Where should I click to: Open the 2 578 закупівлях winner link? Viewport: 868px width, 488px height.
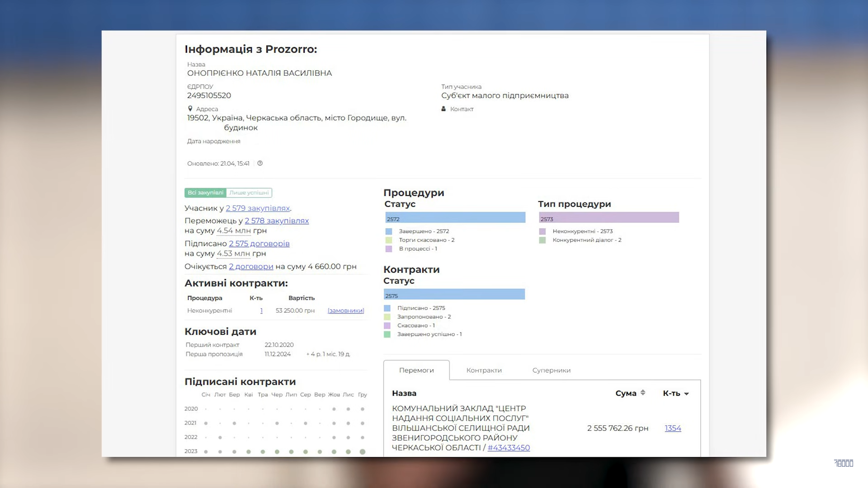pyautogui.click(x=277, y=221)
